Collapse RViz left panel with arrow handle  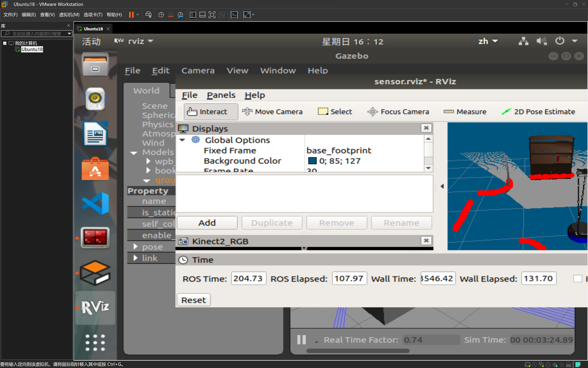[x=442, y=186]
